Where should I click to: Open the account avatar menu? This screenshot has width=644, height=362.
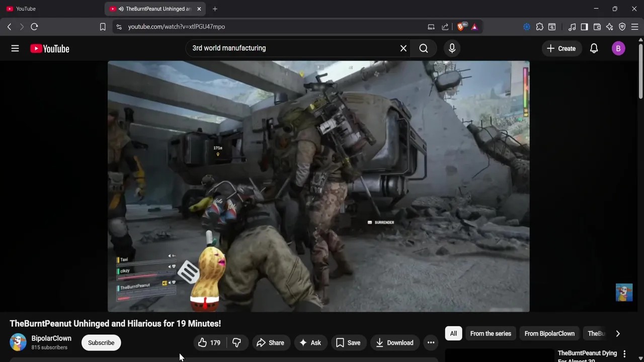tap(618, 48)
